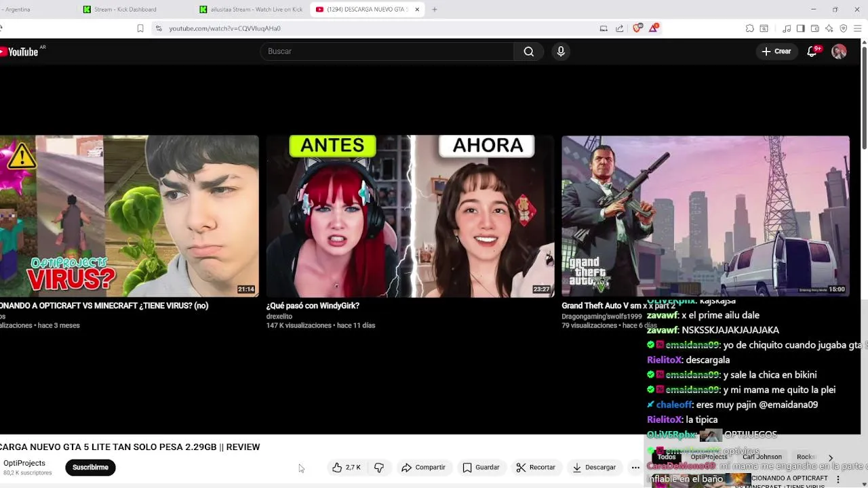Select the Todos filter chip
868x488 pixels.
(667, 457)
